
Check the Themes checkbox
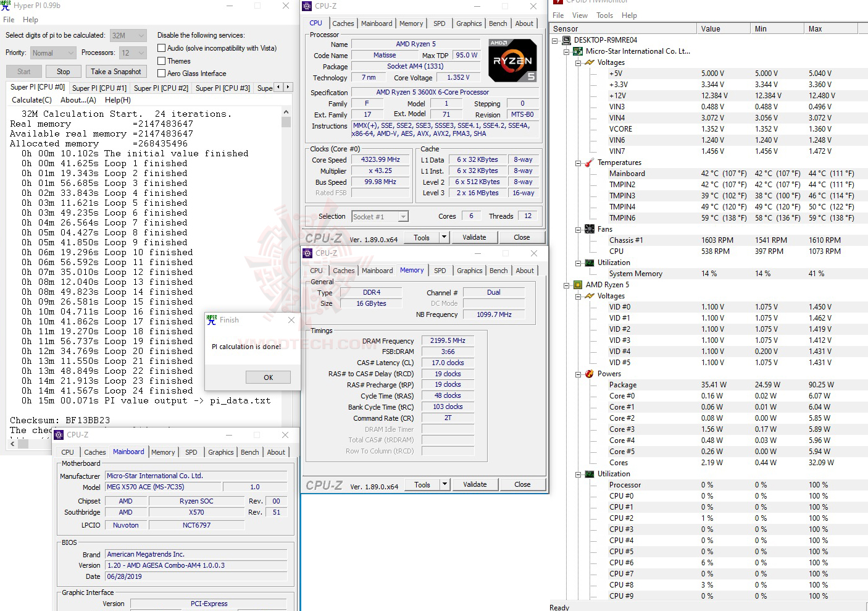pos(161,61)
